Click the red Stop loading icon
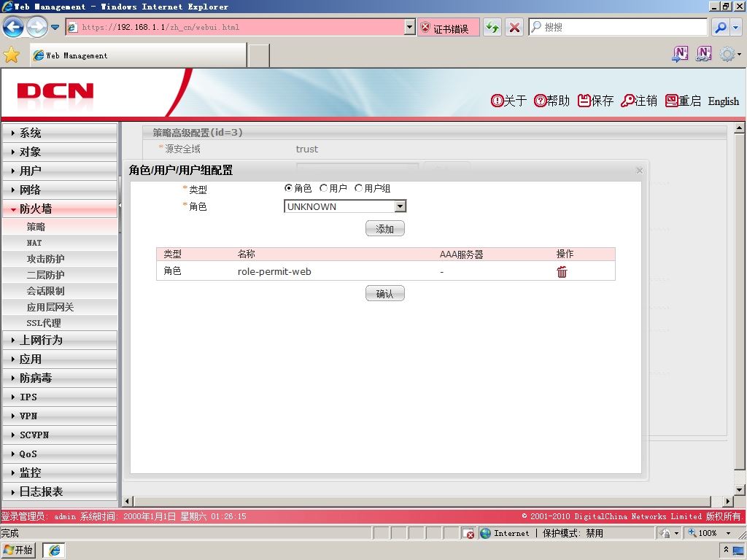Screen dimensions: 747x560 (514, 27)
